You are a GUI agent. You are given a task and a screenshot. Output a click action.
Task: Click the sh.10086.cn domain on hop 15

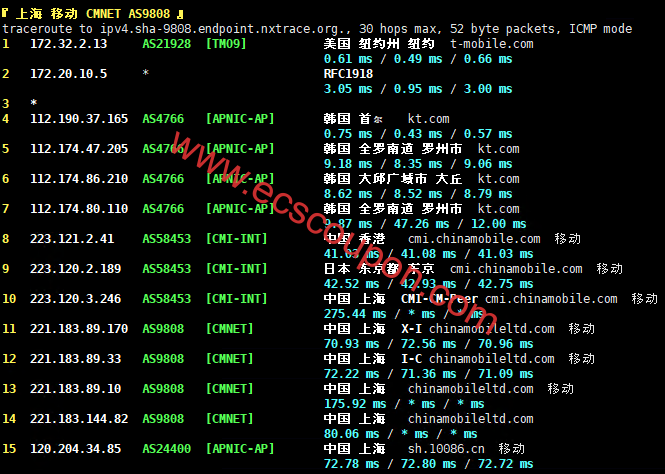pyautogui.click(x=454, y=449)
